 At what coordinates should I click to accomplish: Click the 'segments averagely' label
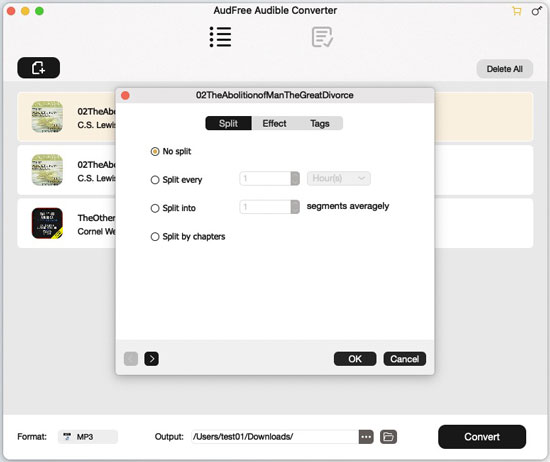(x=348, y=206)
